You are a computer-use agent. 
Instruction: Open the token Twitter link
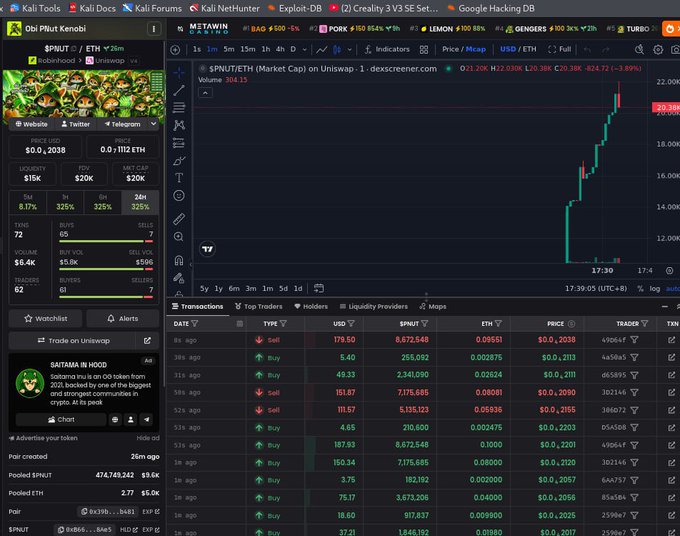[75, 124]
